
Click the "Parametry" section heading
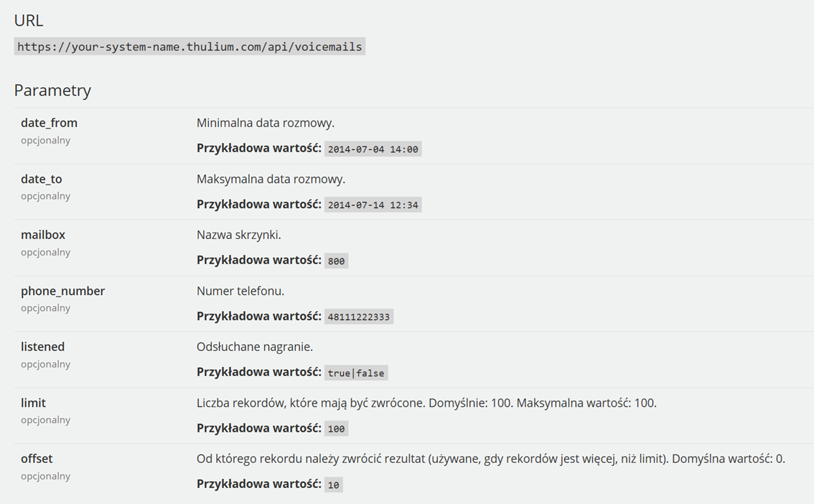(x=52, y=90)
